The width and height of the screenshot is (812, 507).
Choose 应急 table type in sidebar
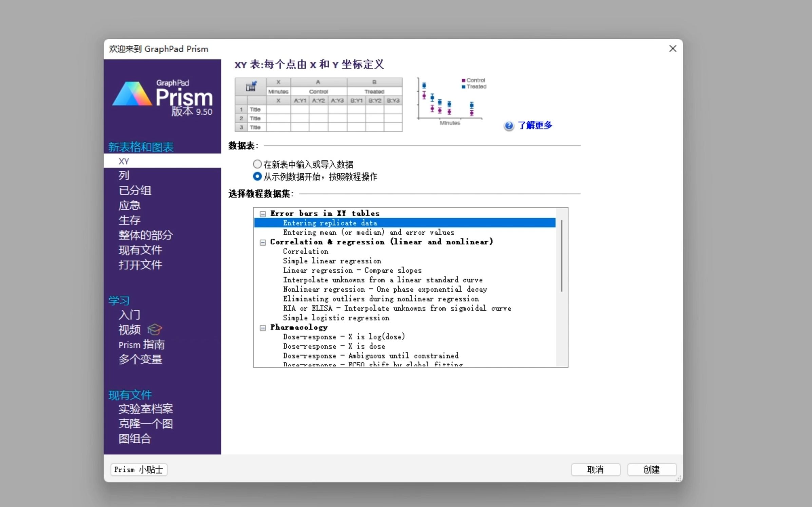point(129,205)
